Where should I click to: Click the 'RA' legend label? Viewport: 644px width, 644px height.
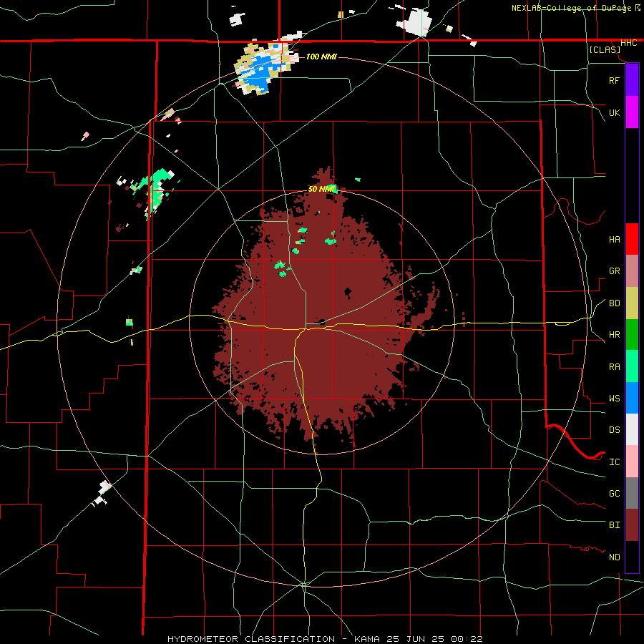point(614,367)
